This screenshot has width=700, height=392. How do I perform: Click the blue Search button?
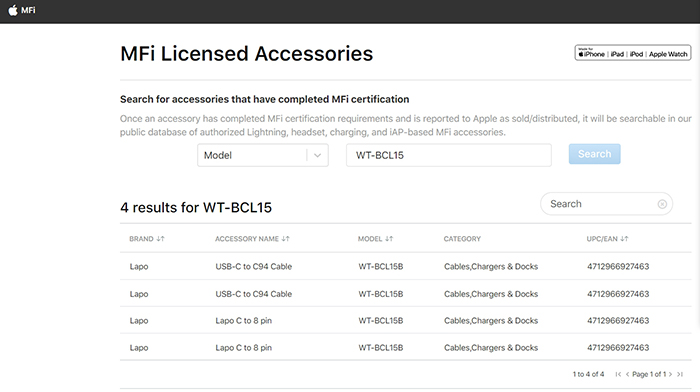click(594, 154)
